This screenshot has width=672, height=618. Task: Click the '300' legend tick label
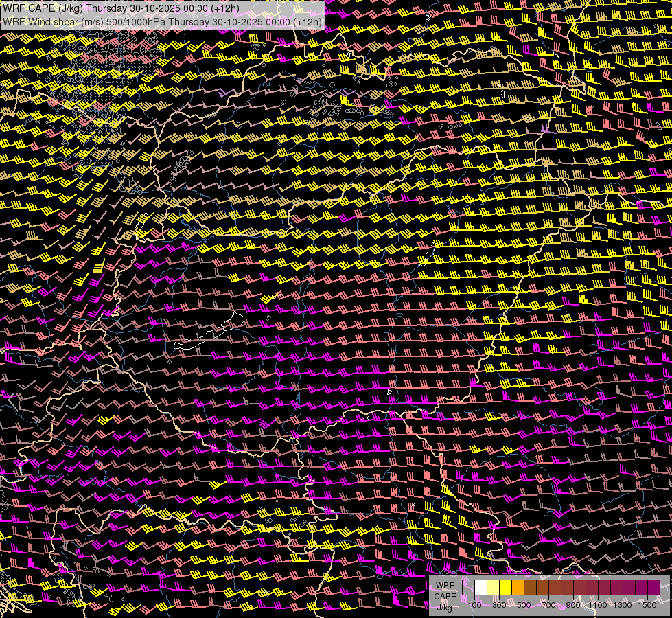tap(499, 605)
